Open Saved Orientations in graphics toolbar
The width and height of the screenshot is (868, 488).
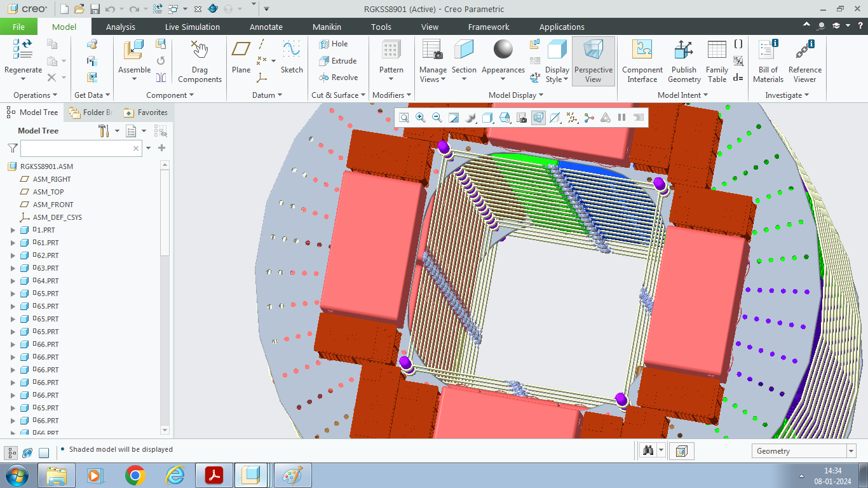click(505, 118)
